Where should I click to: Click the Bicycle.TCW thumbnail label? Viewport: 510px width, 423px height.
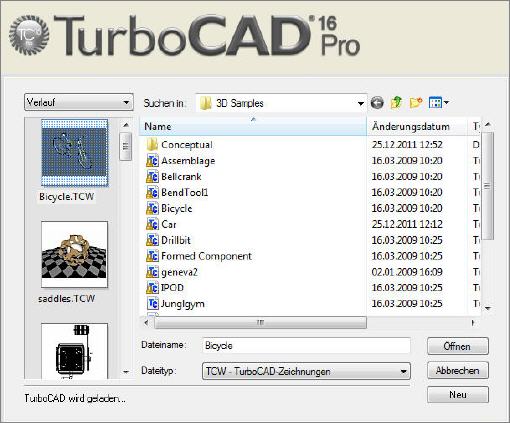pyautogui.click(x=67, y=197)
